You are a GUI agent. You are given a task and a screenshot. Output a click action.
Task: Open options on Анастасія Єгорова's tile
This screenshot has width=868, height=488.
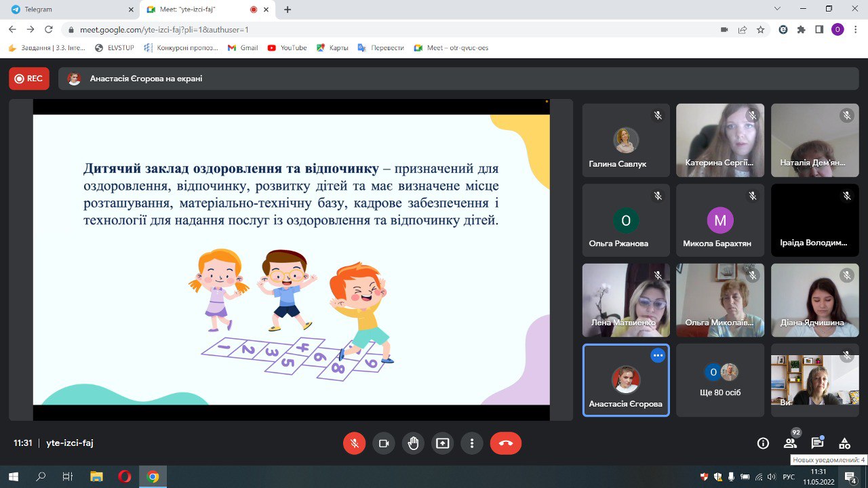coord(657,355)
